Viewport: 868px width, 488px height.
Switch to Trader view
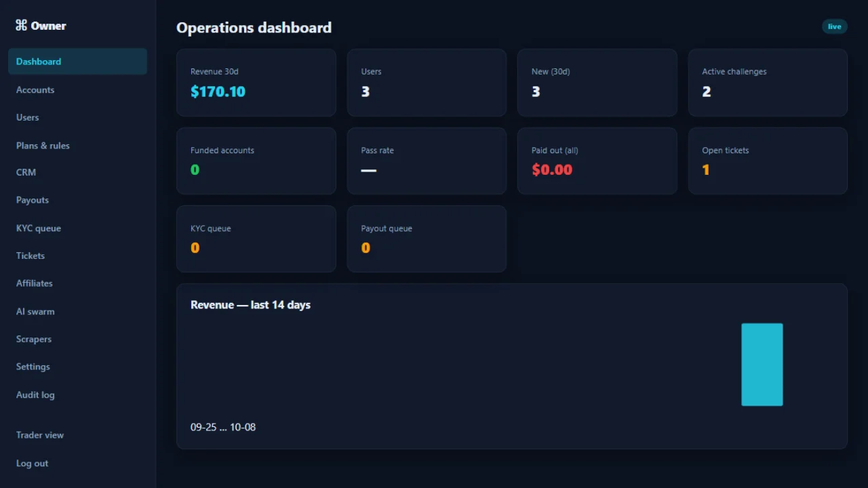[77, 435]
